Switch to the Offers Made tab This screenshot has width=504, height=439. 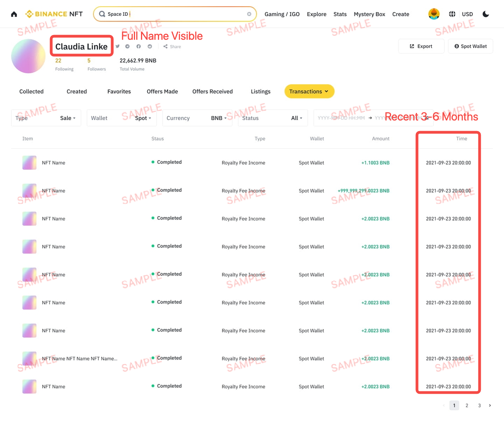pyautogui.click(x=162, y=91)
